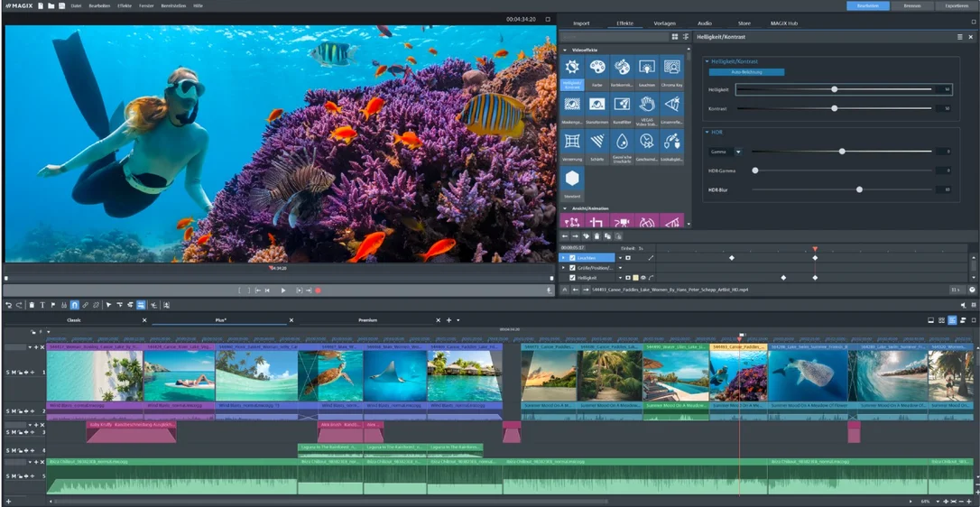Select the sea turtle clip thumbnail
980x507 pixels.
331,375
